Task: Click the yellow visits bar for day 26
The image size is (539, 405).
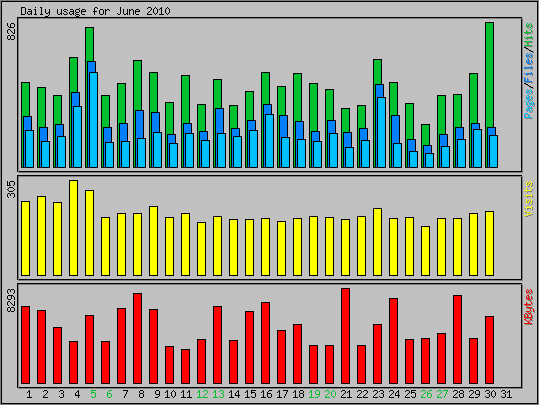Action: (x=425, y=251)
